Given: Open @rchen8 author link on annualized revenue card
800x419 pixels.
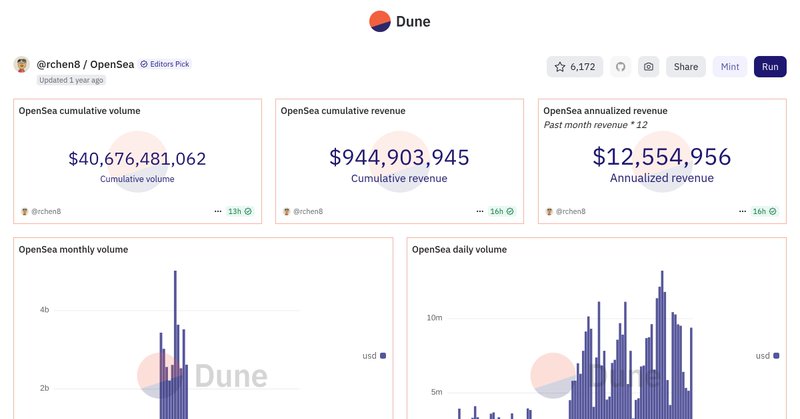Looking at the screenshot, I should [566, 211].
